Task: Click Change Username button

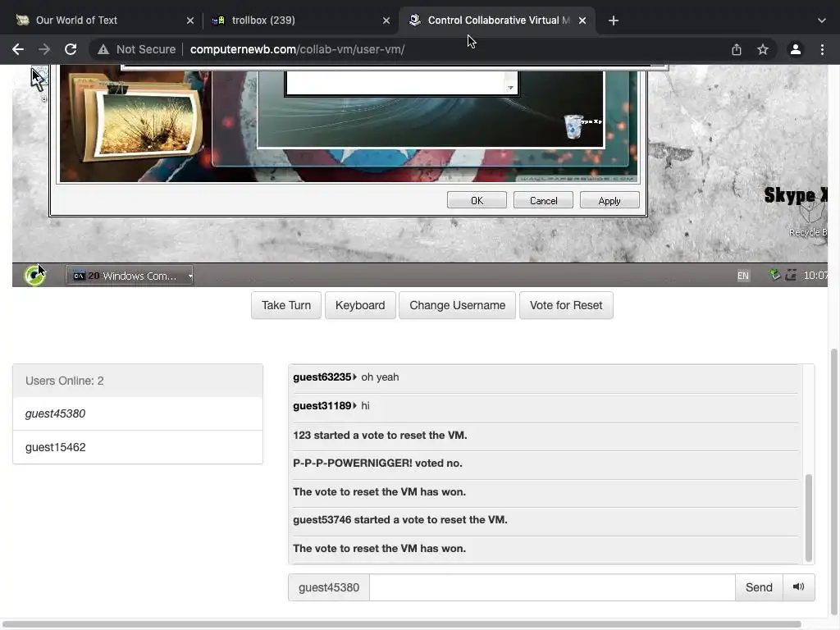Action: (457, 305)
